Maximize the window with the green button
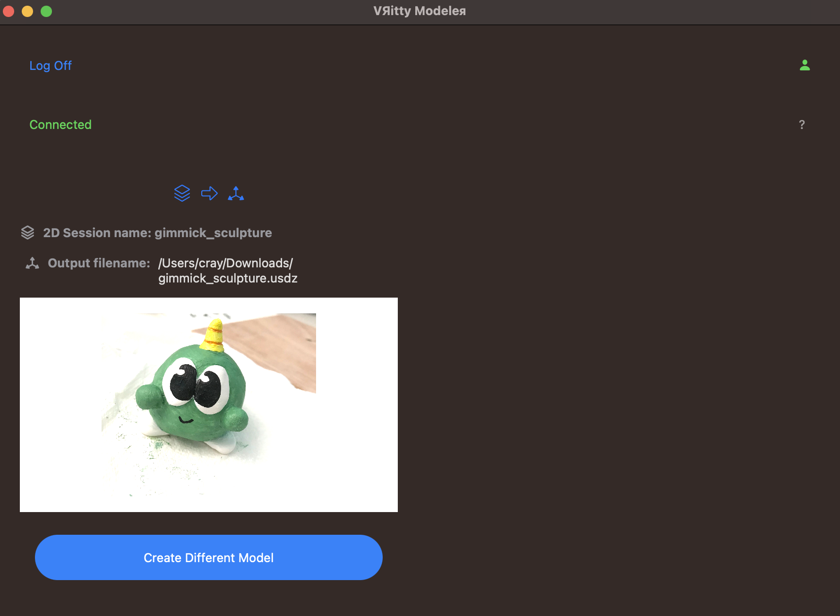The width and height of the screenshot is (840, 616). 46,11
